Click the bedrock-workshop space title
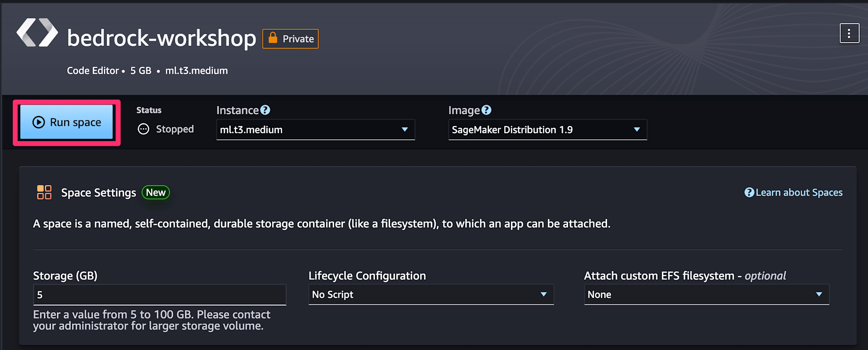 [x=161, y=38]
